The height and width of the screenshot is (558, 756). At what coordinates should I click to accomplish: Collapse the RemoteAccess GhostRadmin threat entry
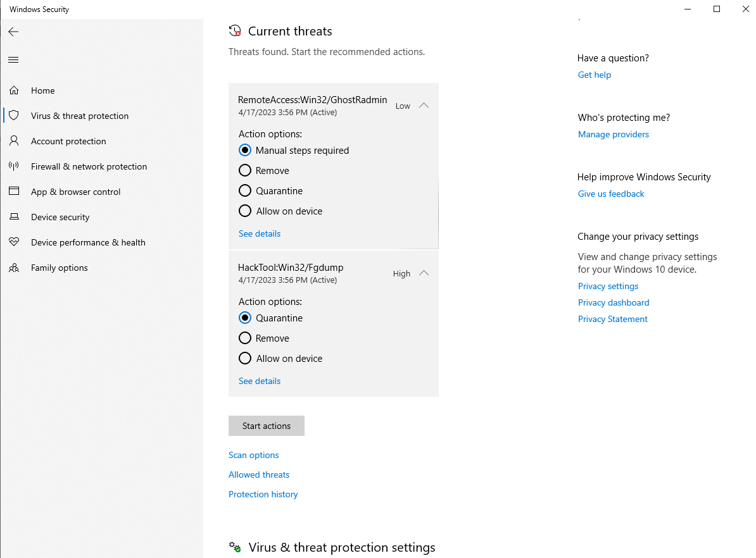424,106
